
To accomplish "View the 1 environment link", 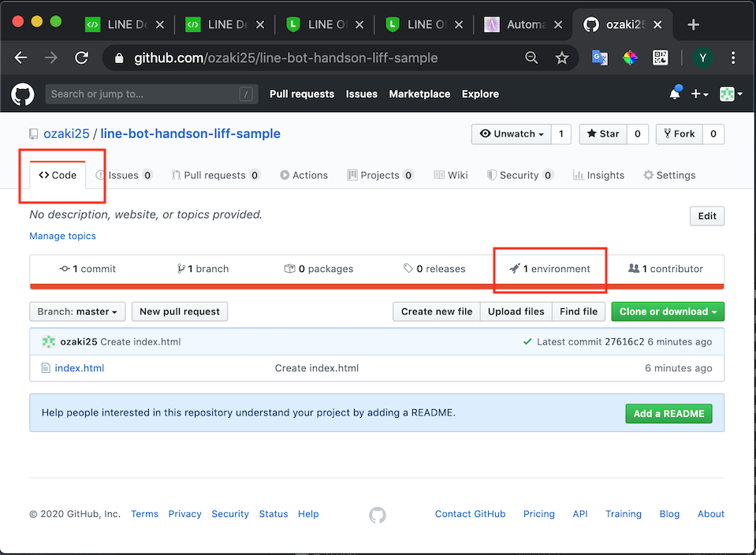I will (x=549, y=269).
